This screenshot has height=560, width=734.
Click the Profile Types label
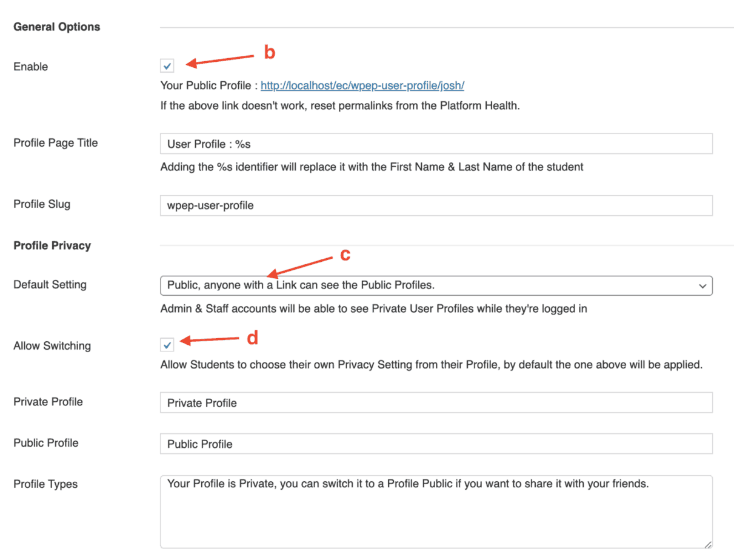pyautogui.click(x=45, y=484)
